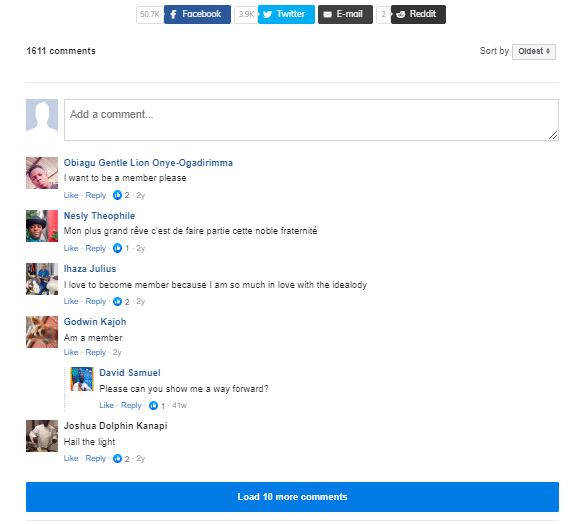577x524 pixels.
Task: Click thumbs-up icon on Joshua Dolphin Kanapi's comment
Action: pyautogui.click(x=117, y=458)
